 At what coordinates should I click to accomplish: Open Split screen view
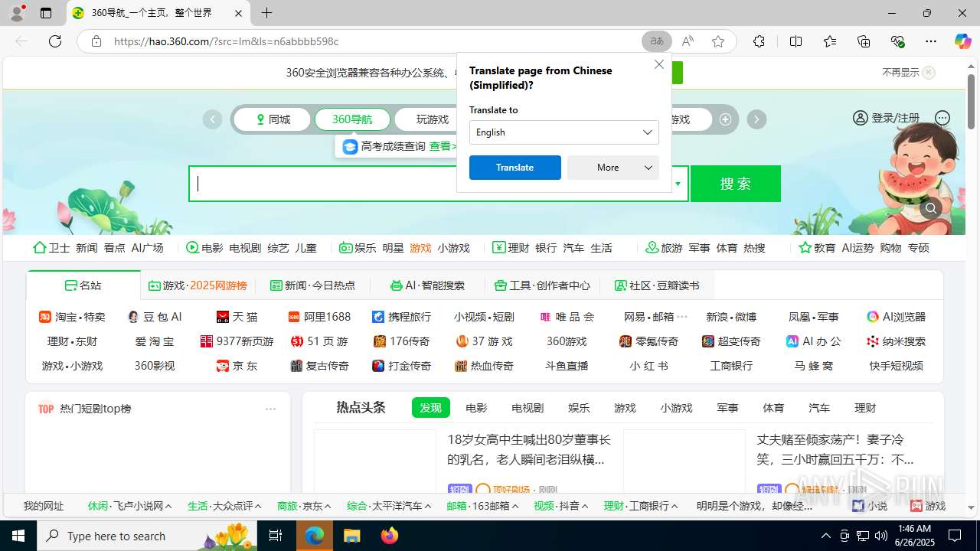tap(795, 41)
